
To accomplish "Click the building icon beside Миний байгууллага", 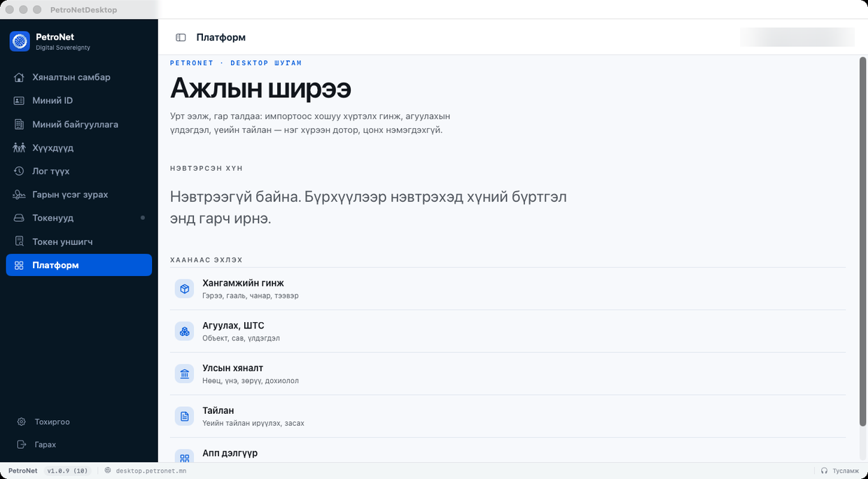I will [19, 124].
